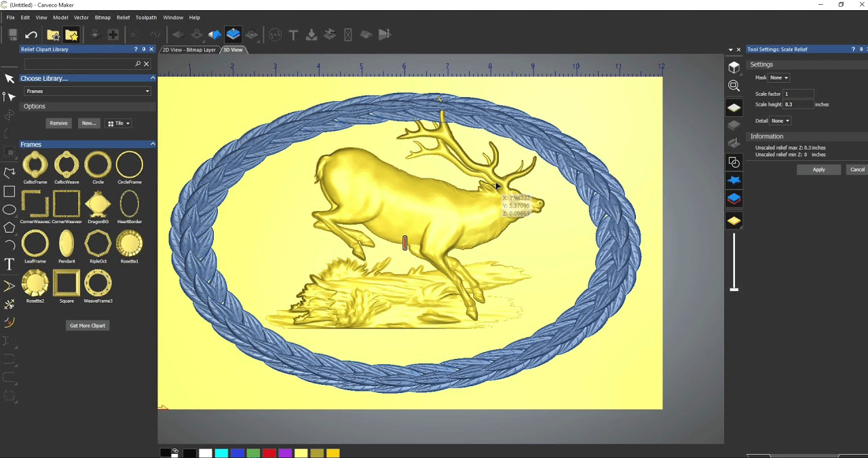Click the Scale Relief toolbar icon
The height and width of the screenshot is (458, 868).
233,35
